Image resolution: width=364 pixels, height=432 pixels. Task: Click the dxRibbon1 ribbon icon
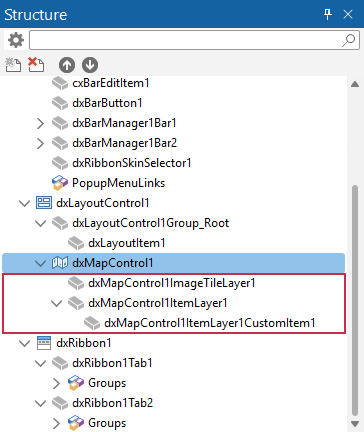click(44, 343)
